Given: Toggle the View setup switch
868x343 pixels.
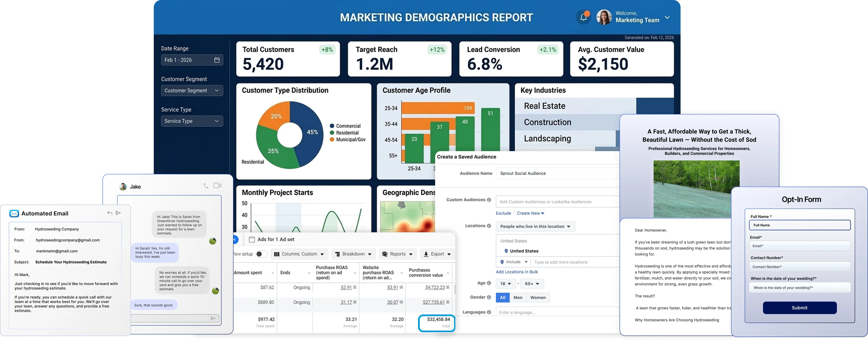Looking at the screenshot, I should point(261,254).
